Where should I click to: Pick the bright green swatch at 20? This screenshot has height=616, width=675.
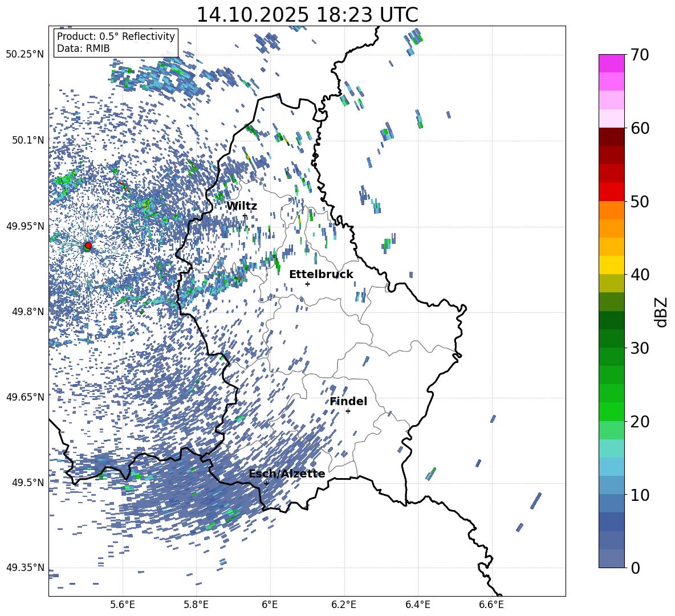pos(612,412)
